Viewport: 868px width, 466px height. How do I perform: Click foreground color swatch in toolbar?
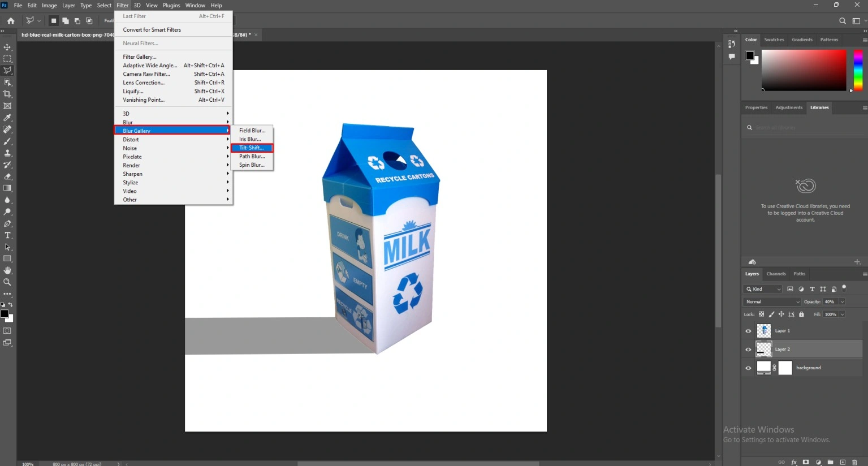(x=5, y=314)
